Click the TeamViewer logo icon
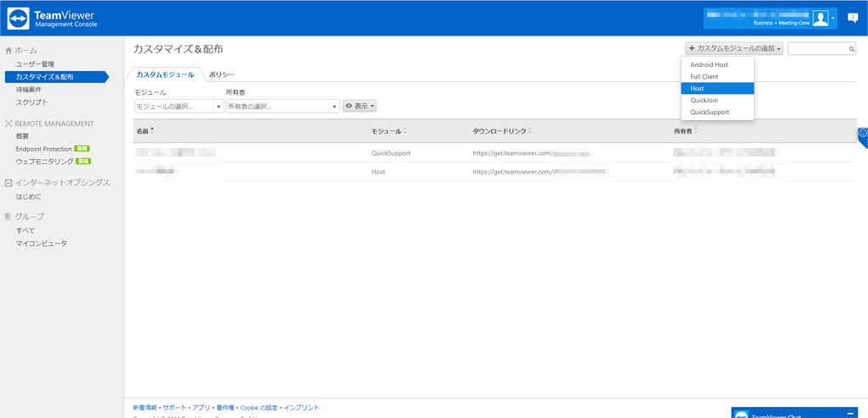The image size is (868, 418). [18, 18]
